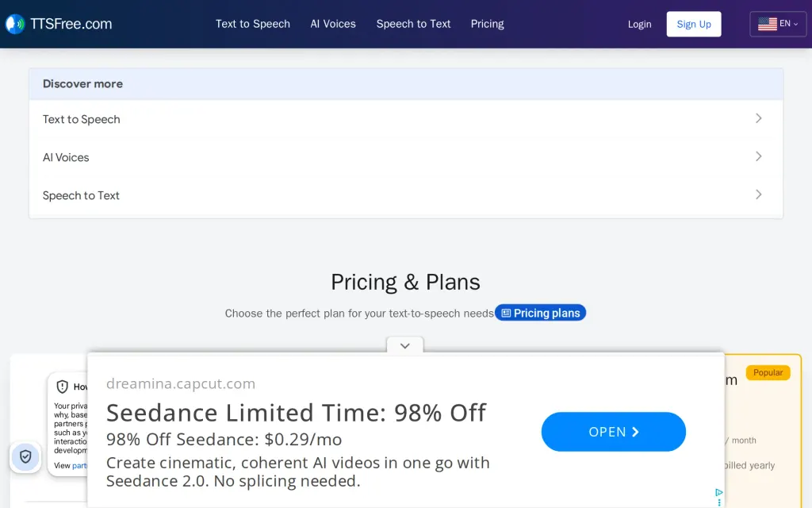Click the TTSFree.com logo icon
Viewport: 812px width, 508px height.
point(15,24)
